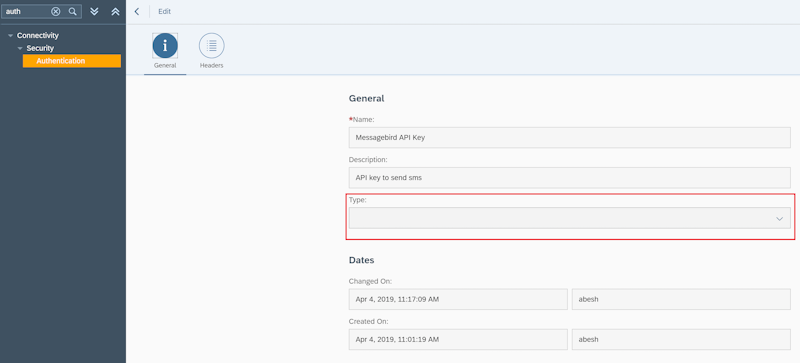Click the Created On date field

coord(458,339)
